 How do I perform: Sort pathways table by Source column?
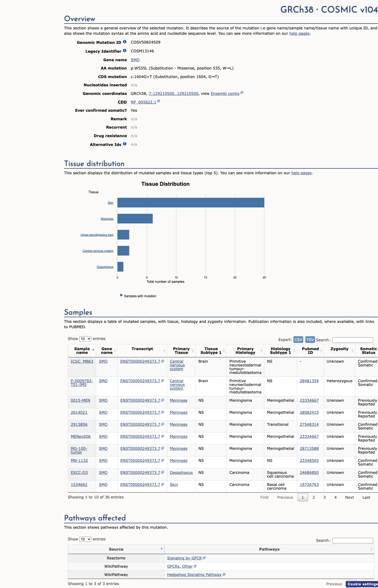[x=116, y=549]
